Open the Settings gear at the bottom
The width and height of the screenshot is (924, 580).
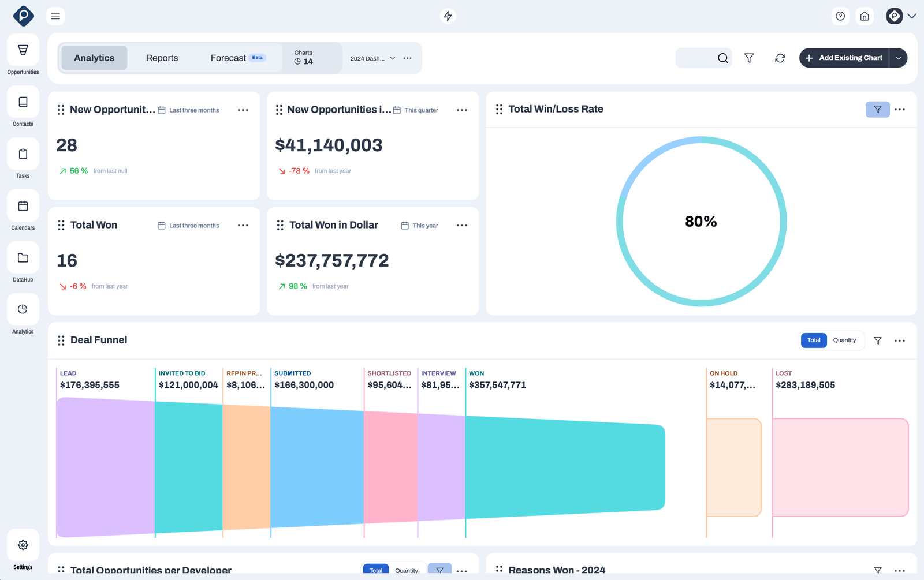click(x=23, y=544)
